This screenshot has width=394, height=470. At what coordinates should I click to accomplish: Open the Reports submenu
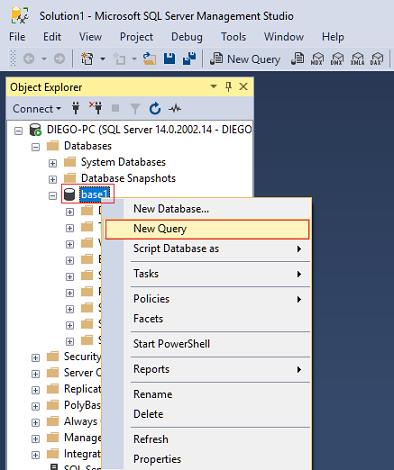[x=207, y=369]
